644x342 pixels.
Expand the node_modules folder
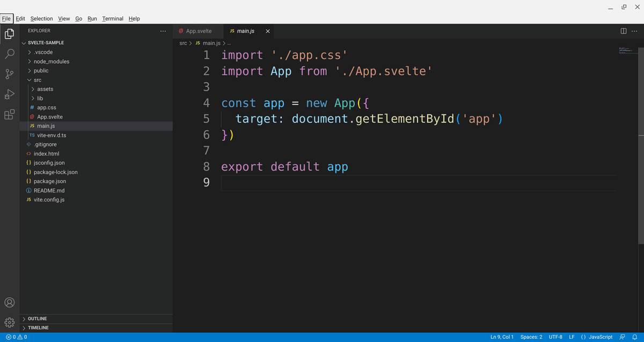[x=96, y=61]
